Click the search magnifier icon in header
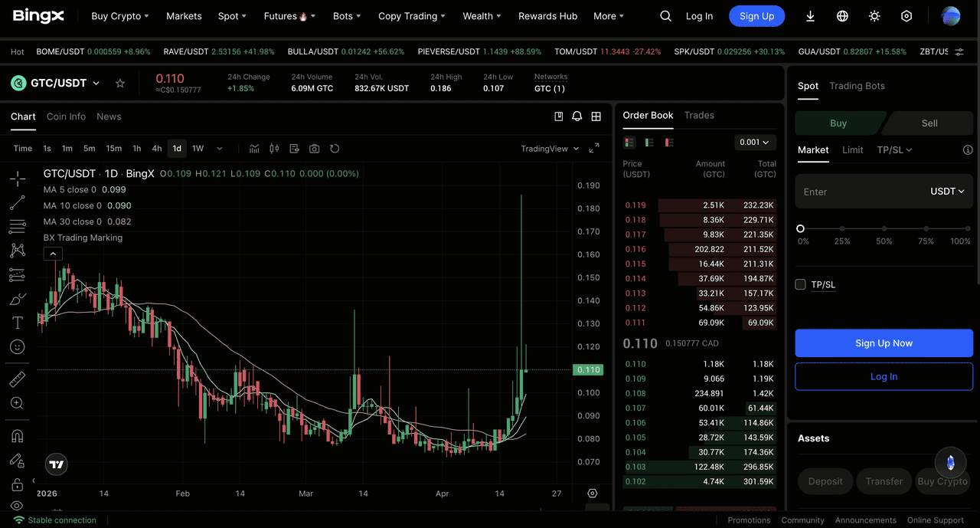 (665, 16)
